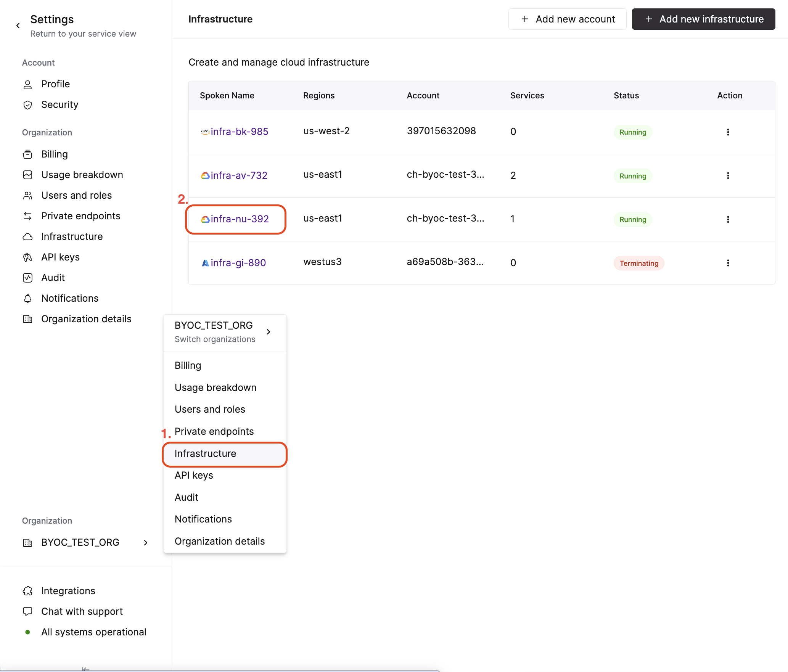The width and height of the screenshot is (788, 672).
Task: Open the infra-nu-392 infrastructure link
Action: tap(240, 219)
